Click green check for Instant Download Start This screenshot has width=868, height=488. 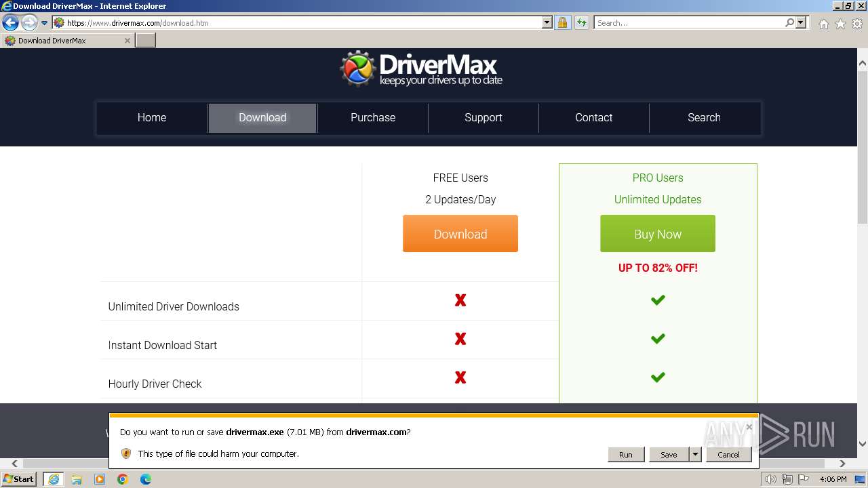(x=658, y=338)
